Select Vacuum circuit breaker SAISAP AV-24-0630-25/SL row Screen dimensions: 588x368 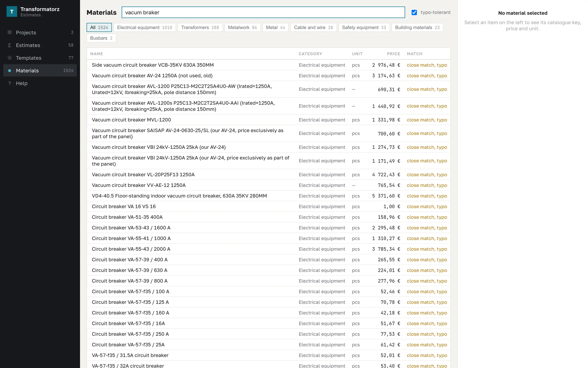(268, 133)
